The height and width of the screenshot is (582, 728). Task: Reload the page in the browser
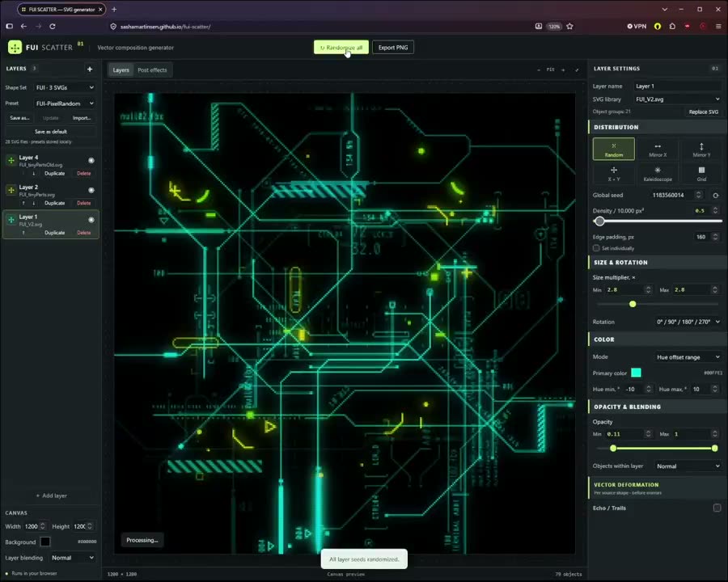click(53, 27)
